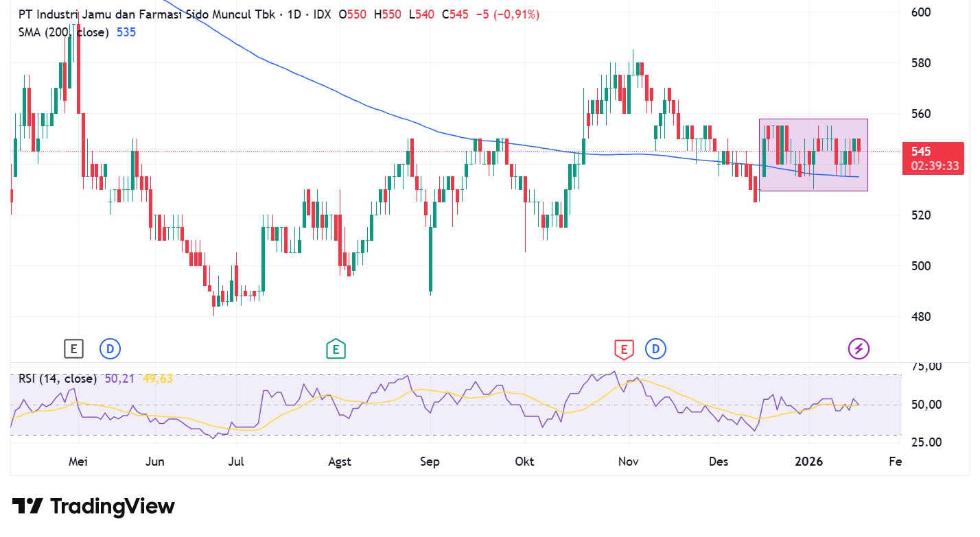Click the TradingView logo
The image size is (980, 537).
(x=94, y=507)
